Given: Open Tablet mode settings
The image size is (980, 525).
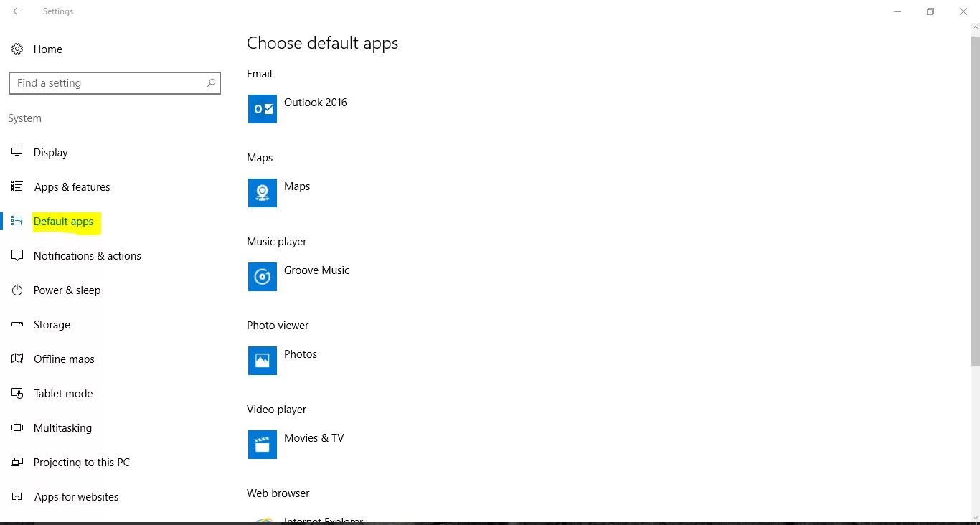Looking at the screenshot, I should (63, 394).
